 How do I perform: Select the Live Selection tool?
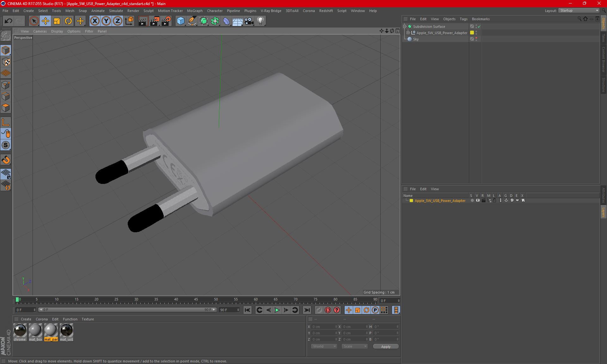click(x=34, y=21)
